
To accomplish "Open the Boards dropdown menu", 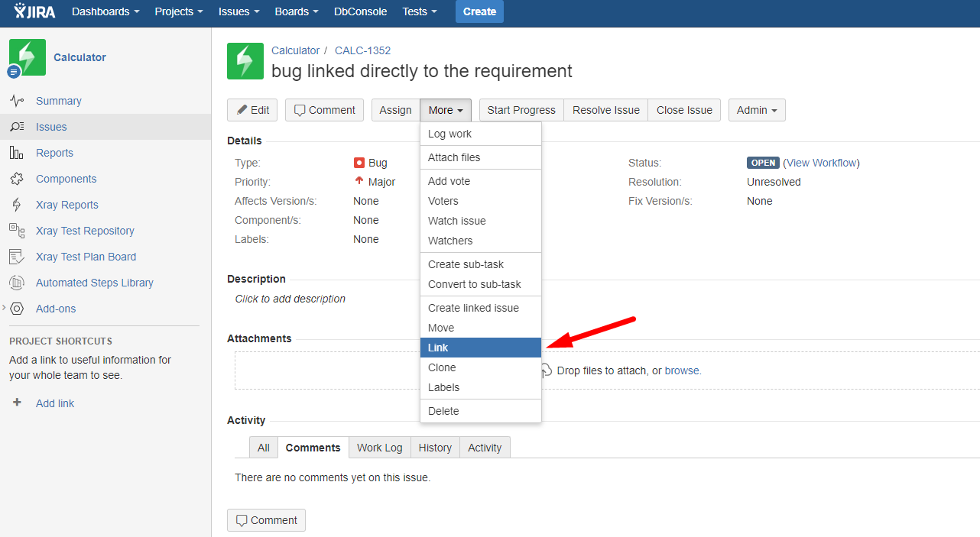I will point(297,11).
